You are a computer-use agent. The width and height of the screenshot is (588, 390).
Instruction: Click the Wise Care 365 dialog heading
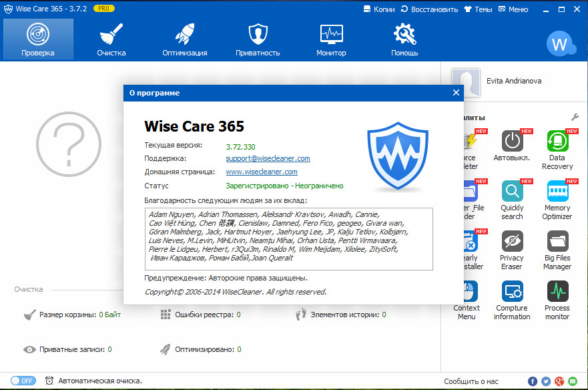pos(194,126)
